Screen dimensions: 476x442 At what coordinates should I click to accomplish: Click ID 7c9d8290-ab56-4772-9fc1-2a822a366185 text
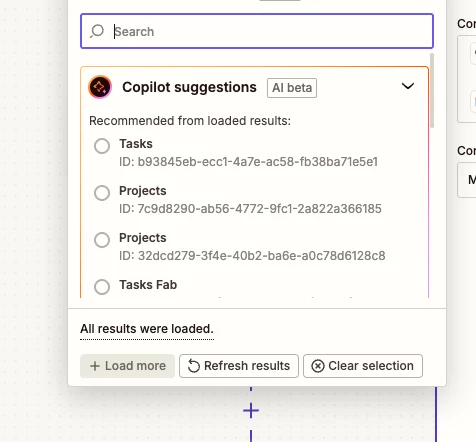click(x=250, y=209)
